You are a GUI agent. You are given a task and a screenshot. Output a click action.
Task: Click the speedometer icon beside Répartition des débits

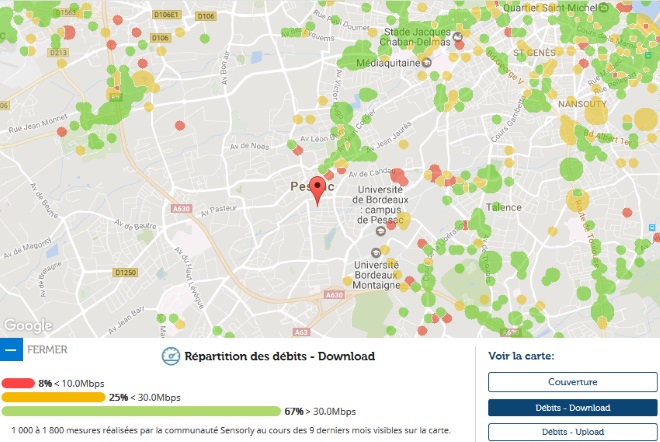(x=171, y=356)
